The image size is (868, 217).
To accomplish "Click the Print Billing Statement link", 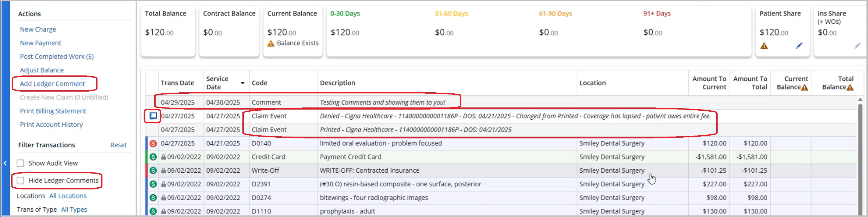I will pyautogui.click(x=53, y=111).
